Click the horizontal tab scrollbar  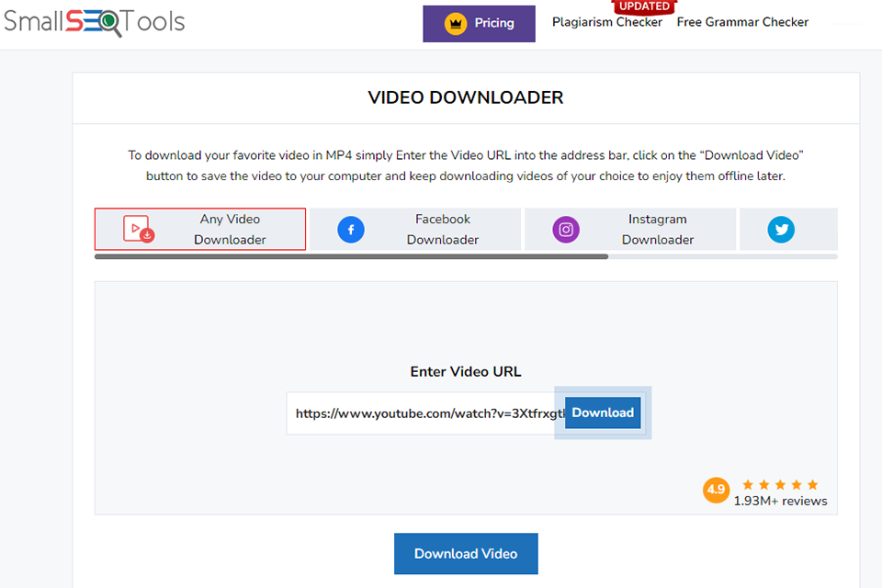352,256
